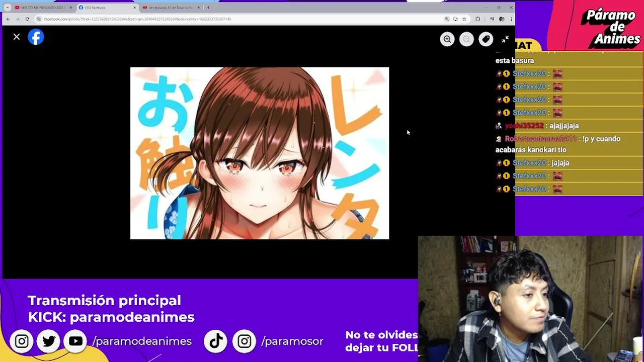Click the TikTok icon in the stream banner
The height and width of the screenshot is (362, 644).
pos(216,341)
